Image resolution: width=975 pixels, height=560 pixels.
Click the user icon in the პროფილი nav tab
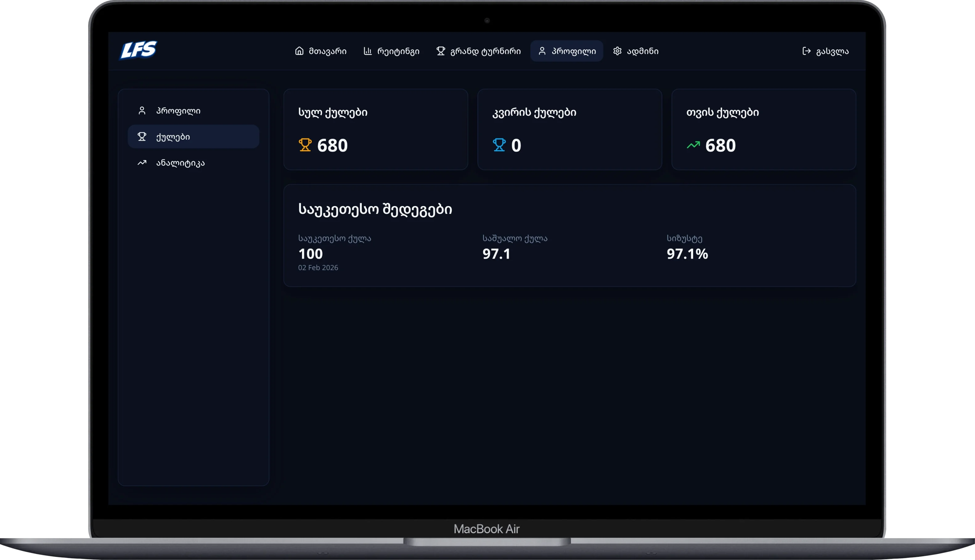(x=542, y=51)
